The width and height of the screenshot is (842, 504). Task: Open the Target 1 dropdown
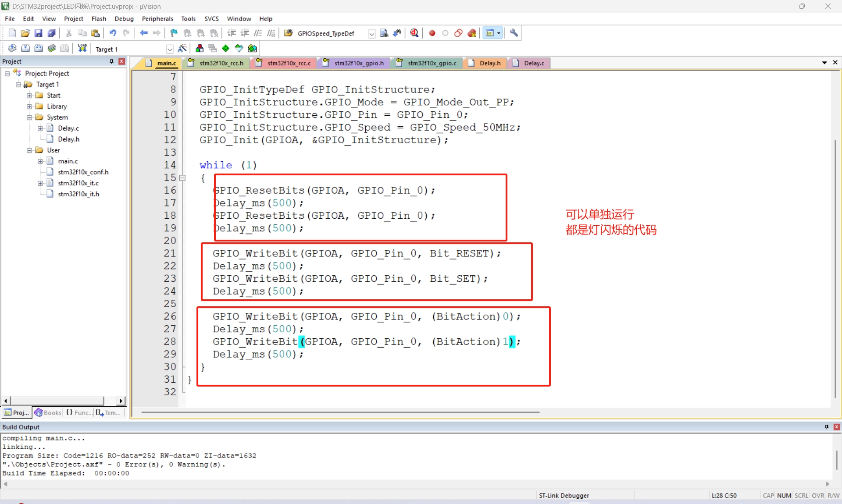170,49
